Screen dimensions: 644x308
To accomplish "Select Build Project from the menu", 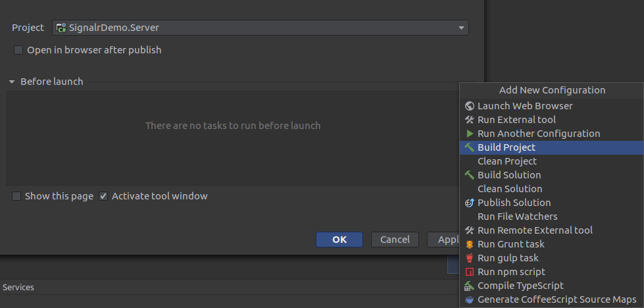I will click(507, 147).
